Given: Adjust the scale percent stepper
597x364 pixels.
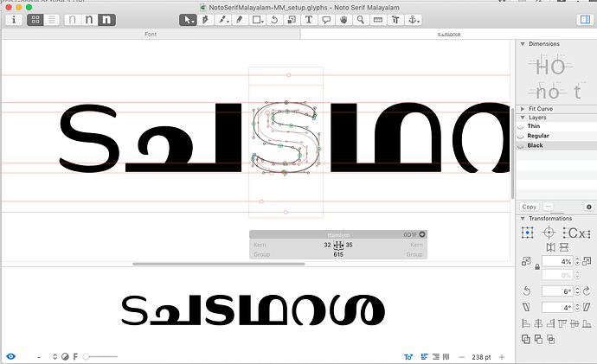Looking at the screenshot, I should click(578, 261).
